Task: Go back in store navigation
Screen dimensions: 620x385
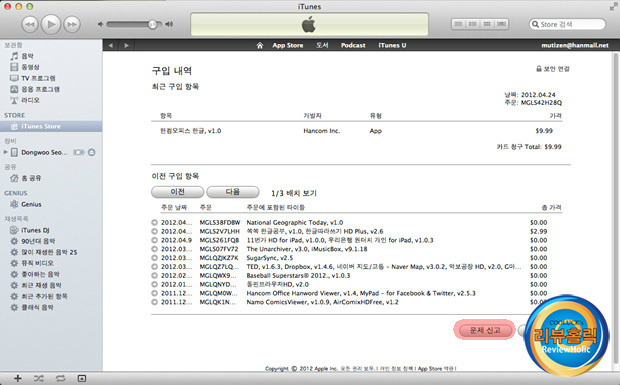Action: [x=111, y=45]
